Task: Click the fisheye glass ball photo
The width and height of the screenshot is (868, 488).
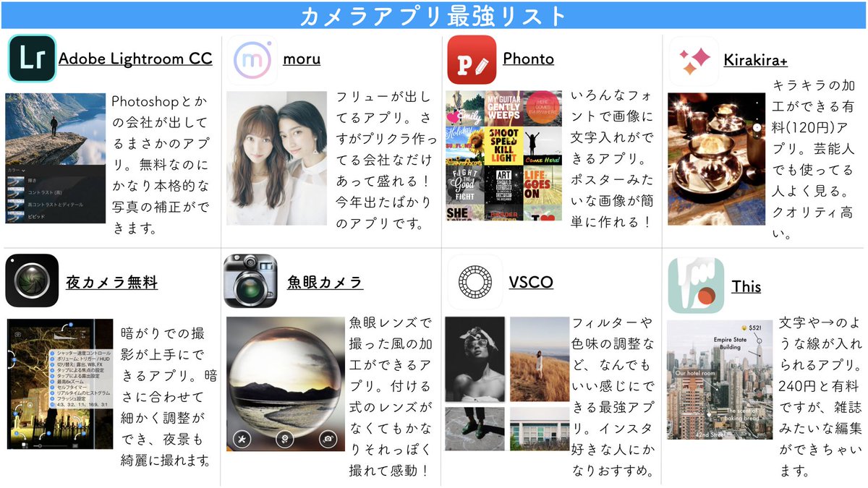Action: (x=285, y=384)
